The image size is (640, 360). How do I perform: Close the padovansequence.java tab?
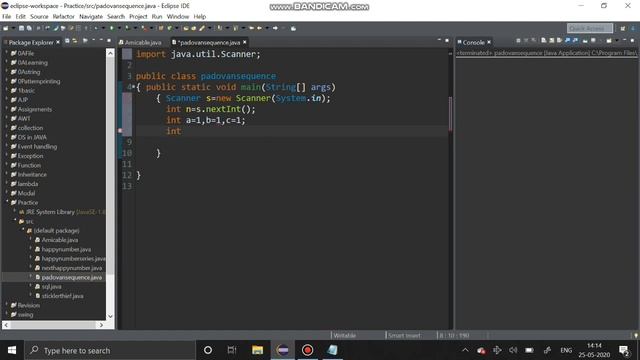[x=244, y=42]
